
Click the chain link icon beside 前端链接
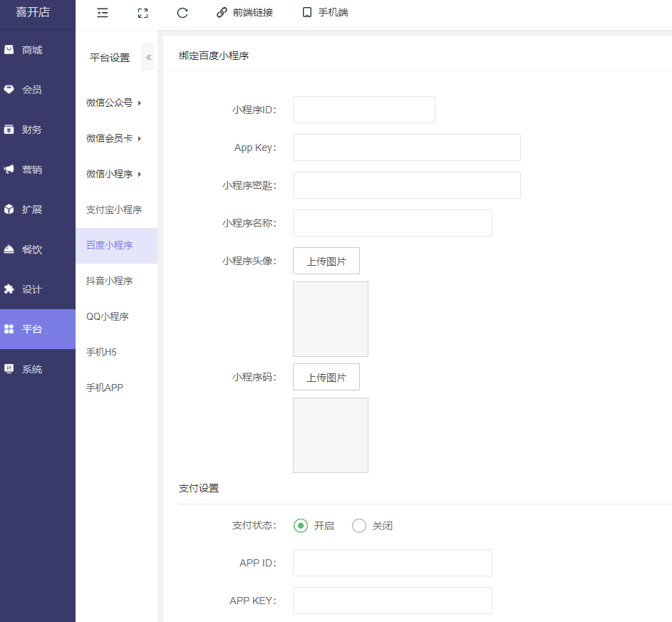click(x=222, y=12)
